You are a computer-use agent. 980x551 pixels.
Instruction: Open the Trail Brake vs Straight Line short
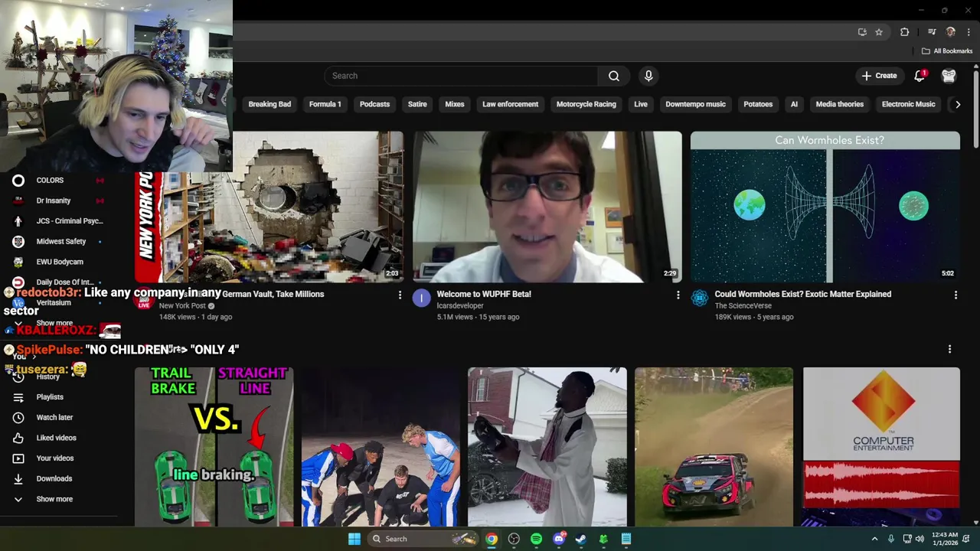(214, 447)
